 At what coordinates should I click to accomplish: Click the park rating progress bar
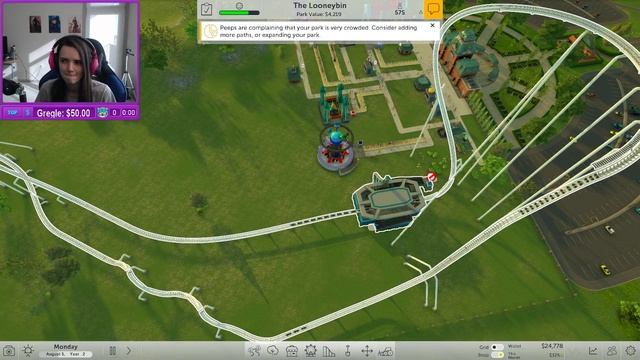click(239, 13)
